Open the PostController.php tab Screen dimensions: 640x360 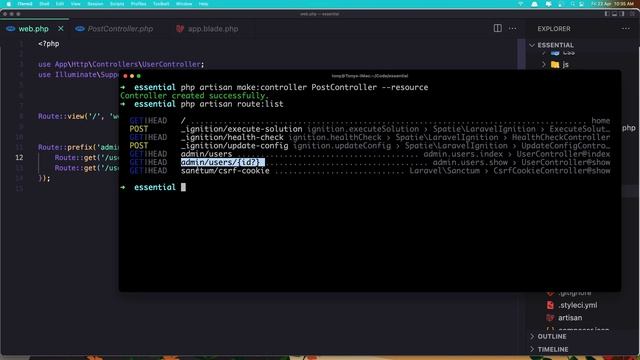coord(120,29)
